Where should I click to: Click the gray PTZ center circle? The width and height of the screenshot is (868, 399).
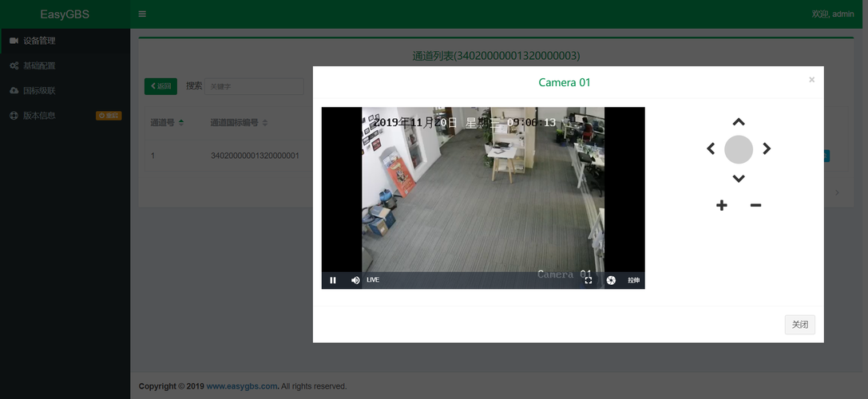click(x=739, y=149)
